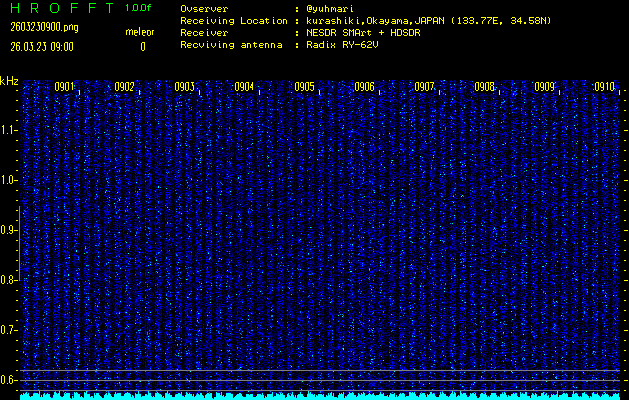Screen dimensions: 629x400
Task: Click the 0901 time marker
Action: pos(64,87)
